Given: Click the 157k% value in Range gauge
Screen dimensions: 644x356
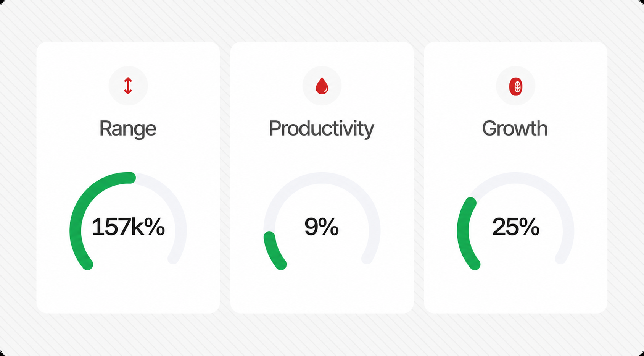Looking at the screenshot, I should pos(128,227).
